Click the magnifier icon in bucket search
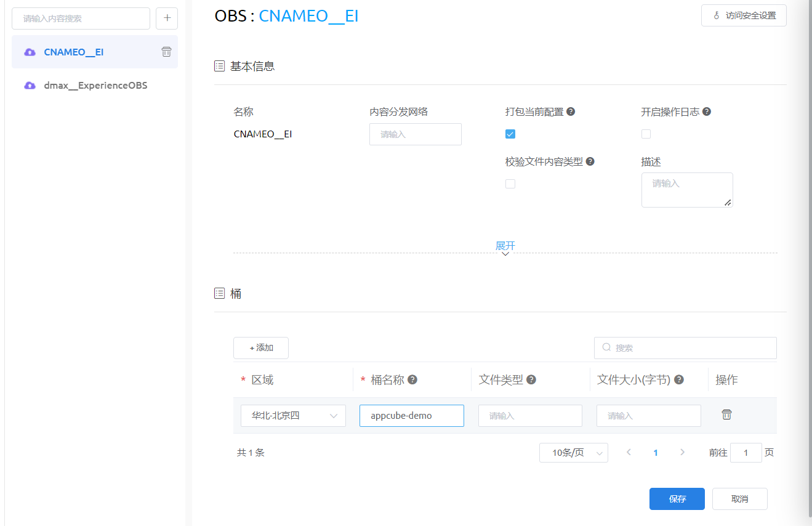812x526 pixels. 606,347
